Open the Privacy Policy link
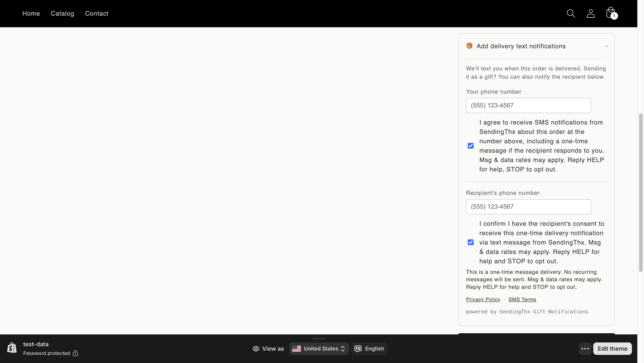Viewport: 644px width, 363px height. coord(483,299)
